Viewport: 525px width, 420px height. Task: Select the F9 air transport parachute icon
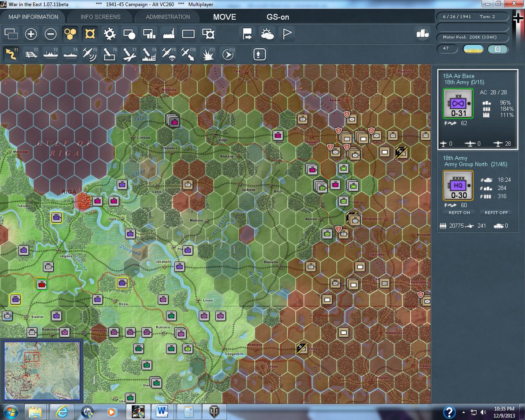tap(169, 54)
